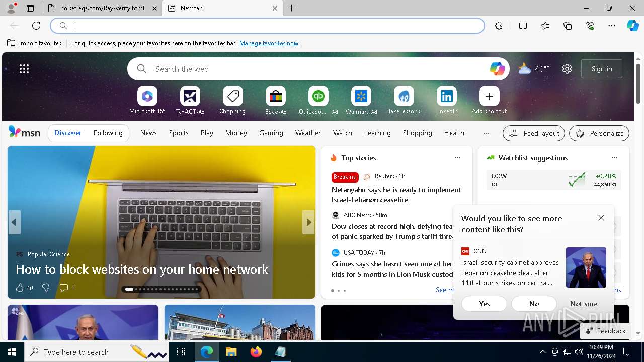Dislike the block websites article
Viewport: 644px width, 362px height.
tap(46, 288)
